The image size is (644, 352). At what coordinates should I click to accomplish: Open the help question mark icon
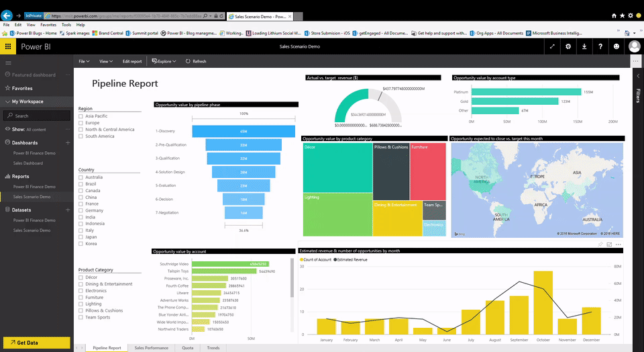[x=600, y=46]
